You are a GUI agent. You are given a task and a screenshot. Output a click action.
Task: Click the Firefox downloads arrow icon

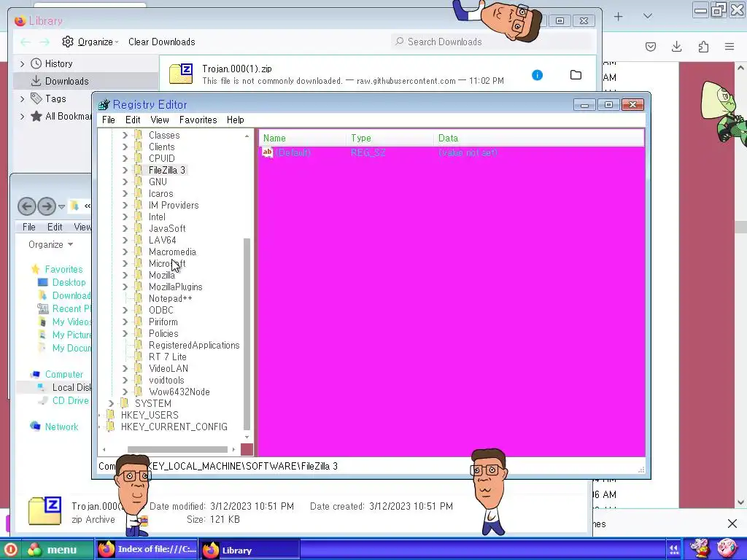click(x=676, y=46)
